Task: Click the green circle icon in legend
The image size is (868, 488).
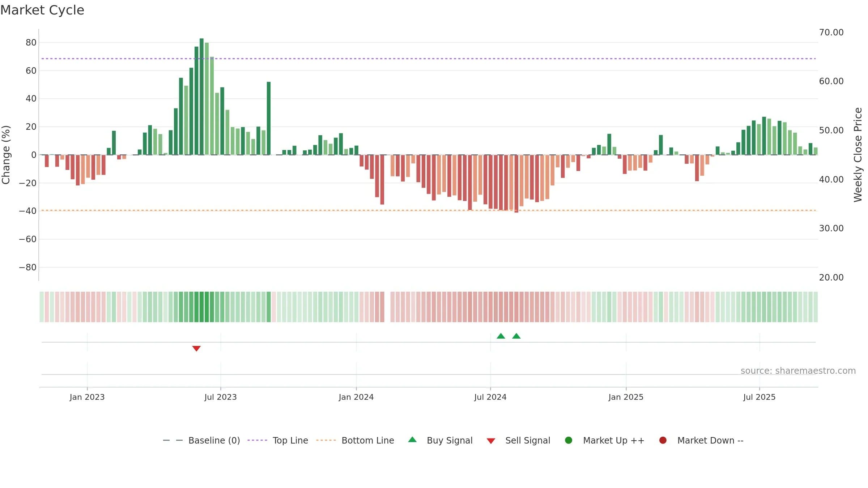Action: click(569, 440)
